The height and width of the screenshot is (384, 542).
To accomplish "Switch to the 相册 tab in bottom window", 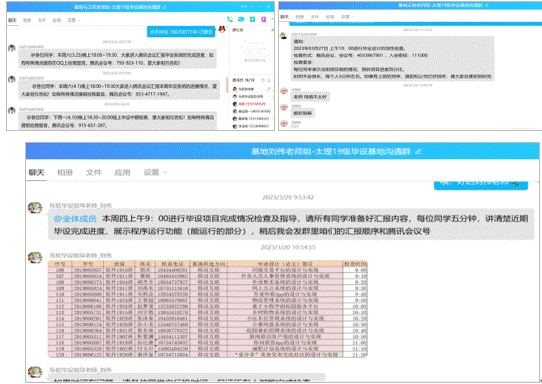I will [x=65, y=172].
